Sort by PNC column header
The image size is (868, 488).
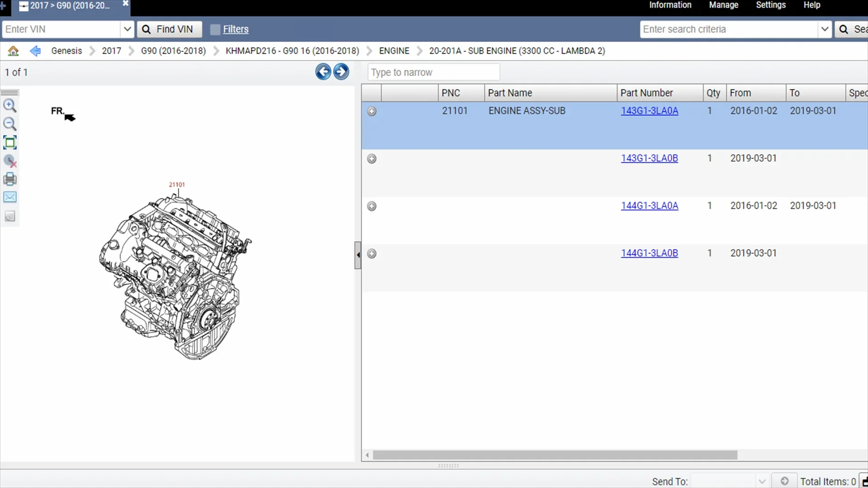[461, 93]
